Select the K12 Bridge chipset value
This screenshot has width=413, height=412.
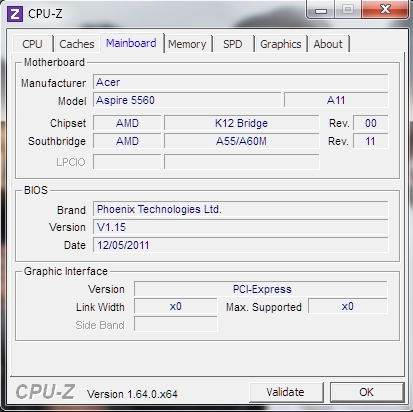(241, 123)
